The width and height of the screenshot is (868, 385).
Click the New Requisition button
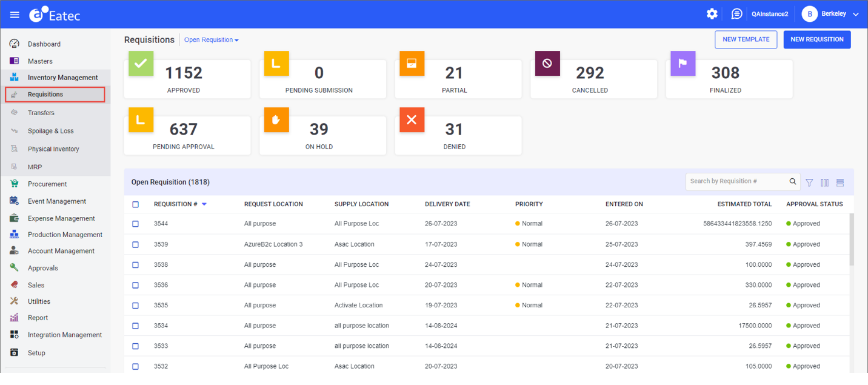coord(816,39)
